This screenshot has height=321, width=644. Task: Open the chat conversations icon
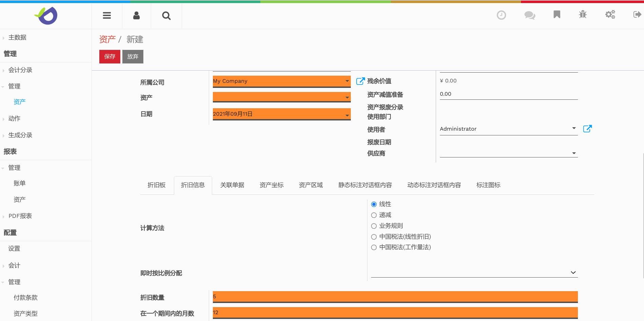point(529,15)
